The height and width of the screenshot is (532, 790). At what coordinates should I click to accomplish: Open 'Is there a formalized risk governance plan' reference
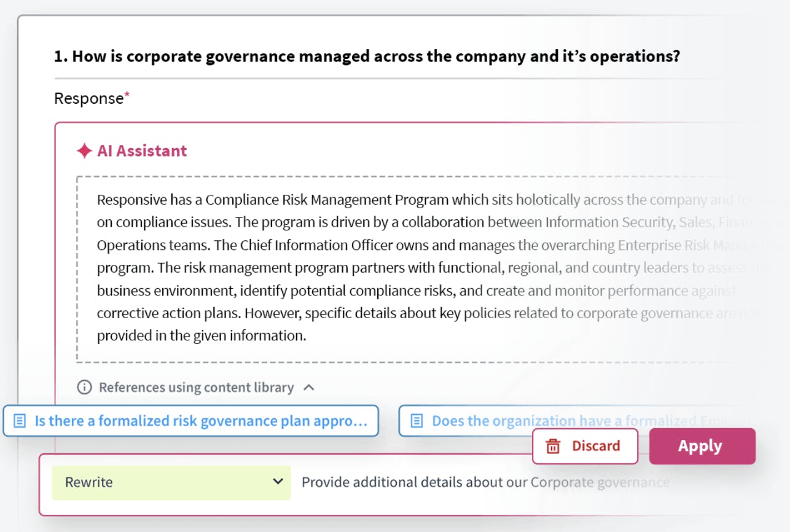[200, 421]
